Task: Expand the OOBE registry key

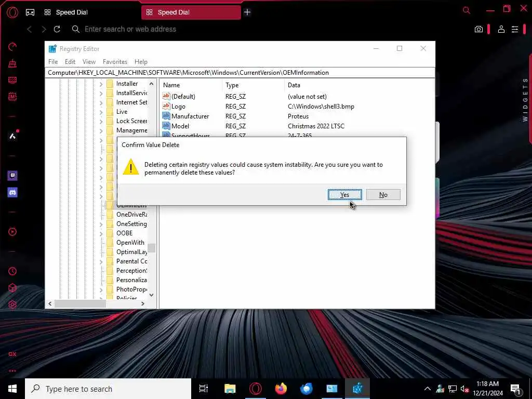Action: coord(101,233)
